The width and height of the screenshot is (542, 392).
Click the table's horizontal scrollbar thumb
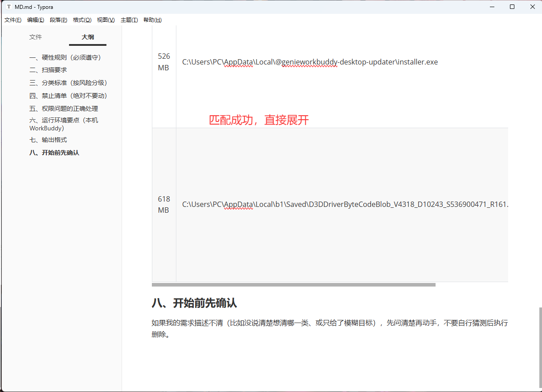point(293,285)
